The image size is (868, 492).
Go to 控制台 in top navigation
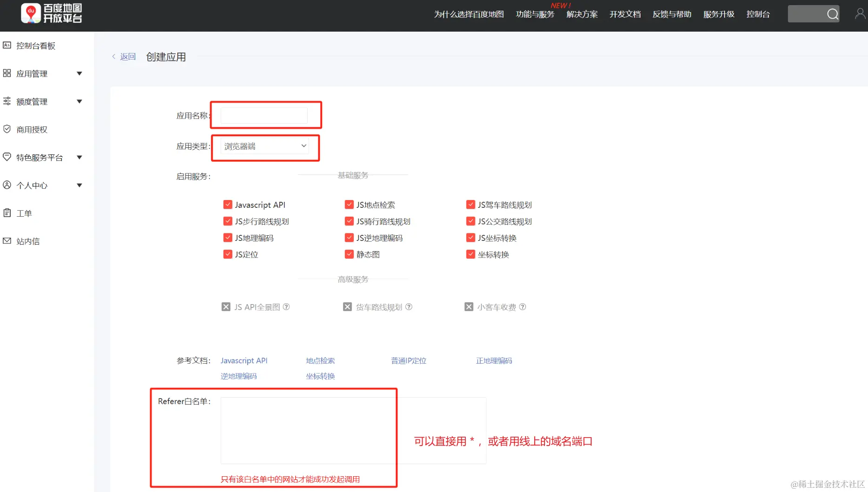758,14
